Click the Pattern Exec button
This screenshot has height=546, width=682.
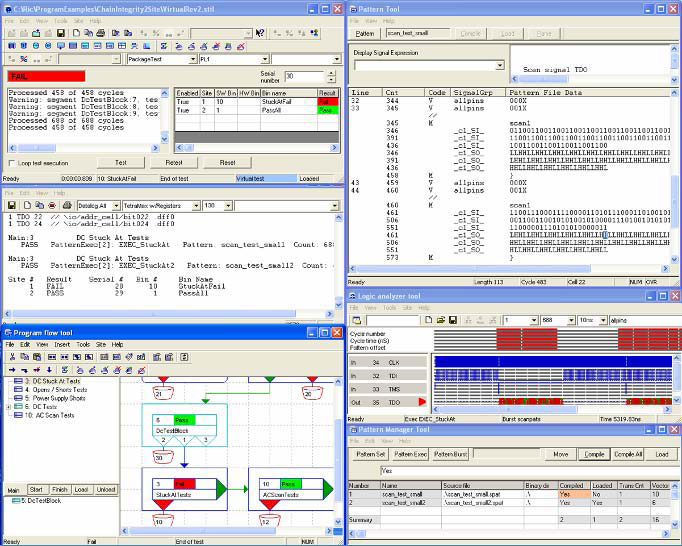pyautogui.click(x=409, y=454)
